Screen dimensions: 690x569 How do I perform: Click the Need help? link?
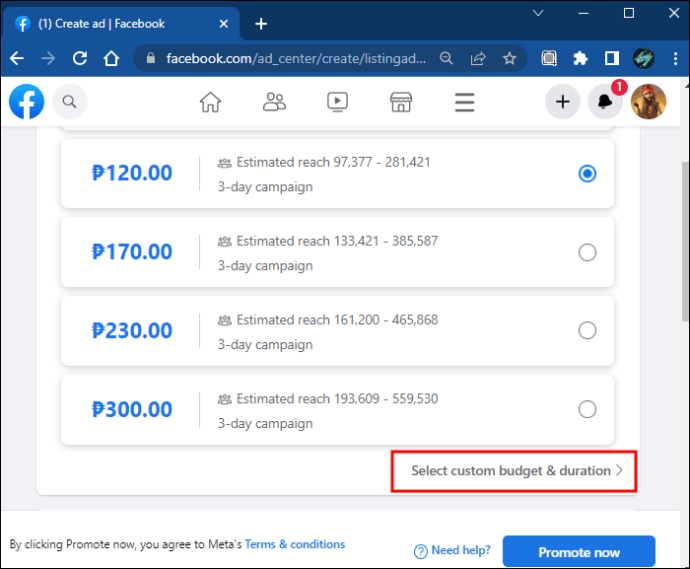[x=452, y=551]
